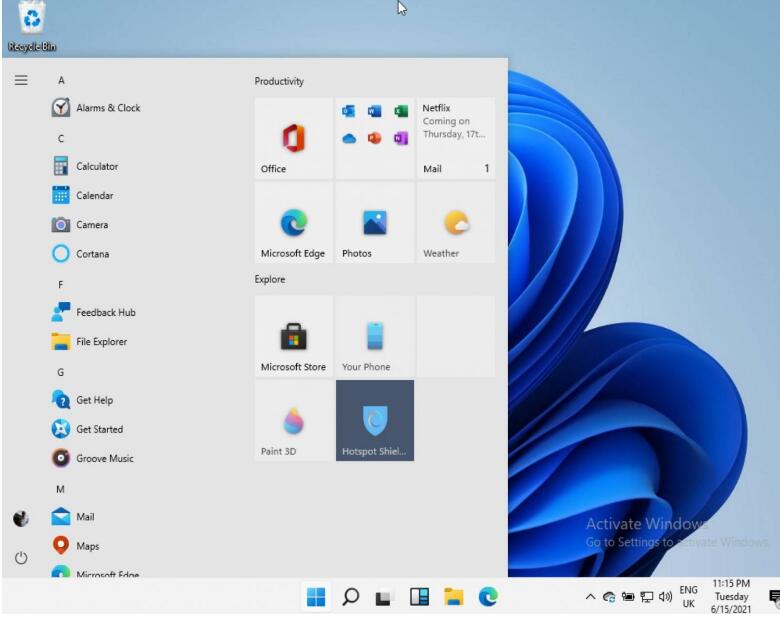Click the Office tile

coord(293,138)
